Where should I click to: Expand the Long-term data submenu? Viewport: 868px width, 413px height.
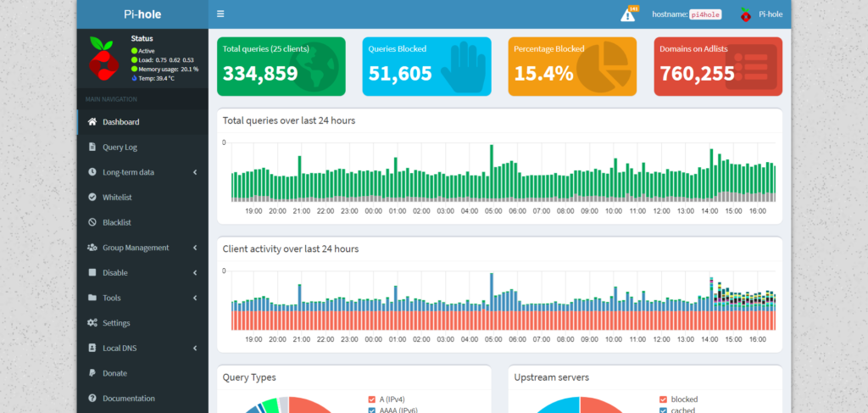point(195,172)
